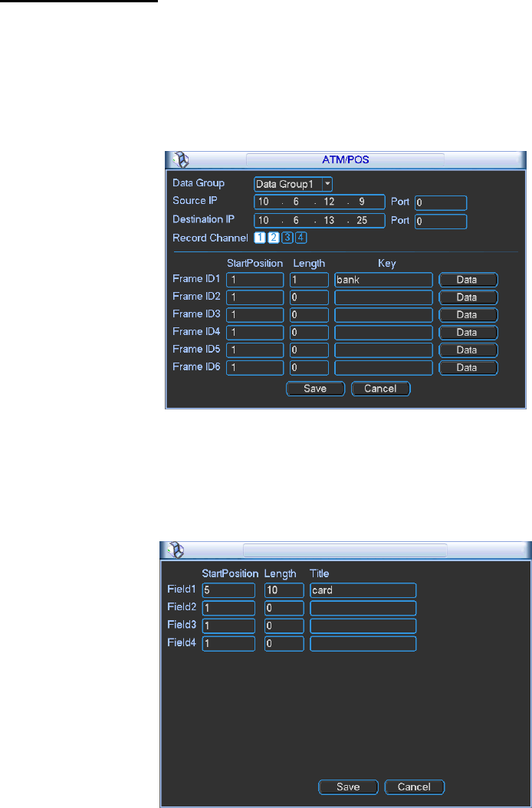The image size is (532, 808).
Task: Click the Destination IP Port field
Action: click(x=441, y=222)
